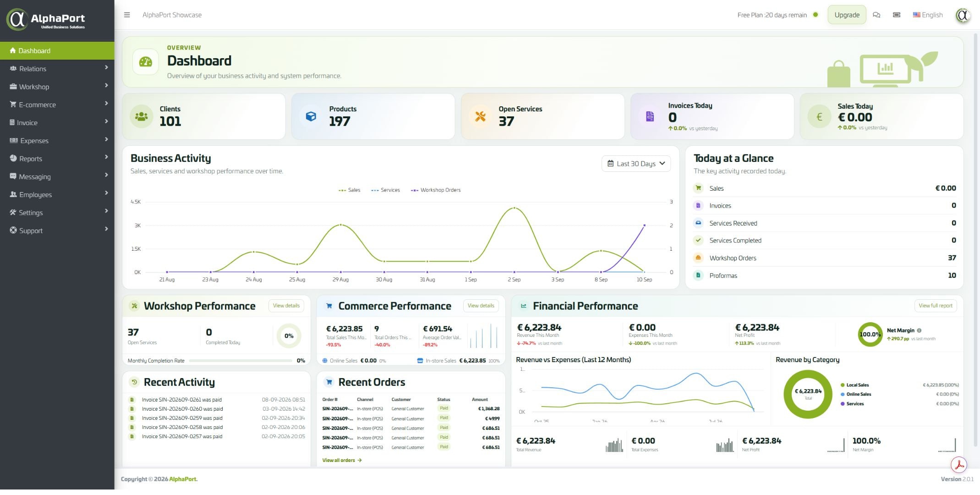Toggle the Sales series in chart legend
The height and width of the screenshot is (495, 980).
349,190
